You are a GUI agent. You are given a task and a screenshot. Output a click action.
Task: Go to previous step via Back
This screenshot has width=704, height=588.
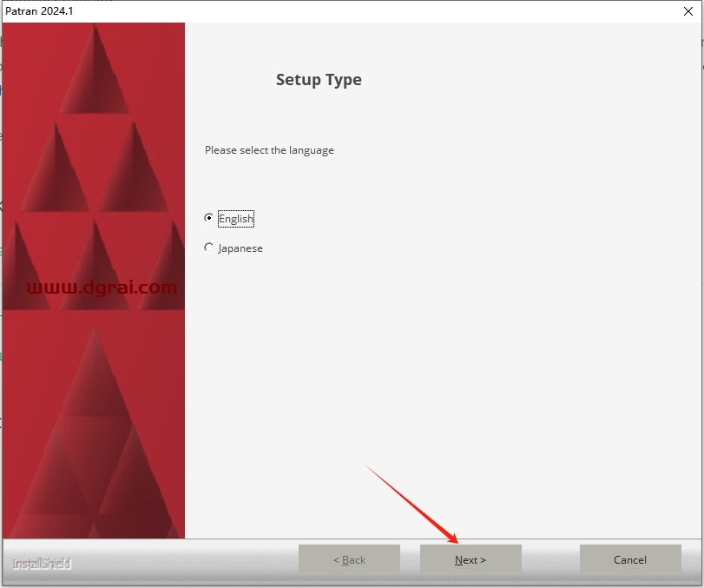click(x=349, y=559)
